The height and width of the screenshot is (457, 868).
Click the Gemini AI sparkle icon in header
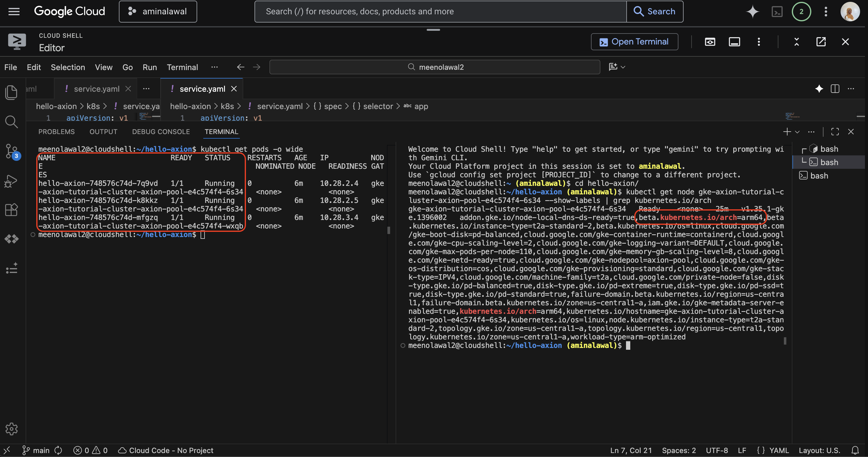click(x=752, y=12)
